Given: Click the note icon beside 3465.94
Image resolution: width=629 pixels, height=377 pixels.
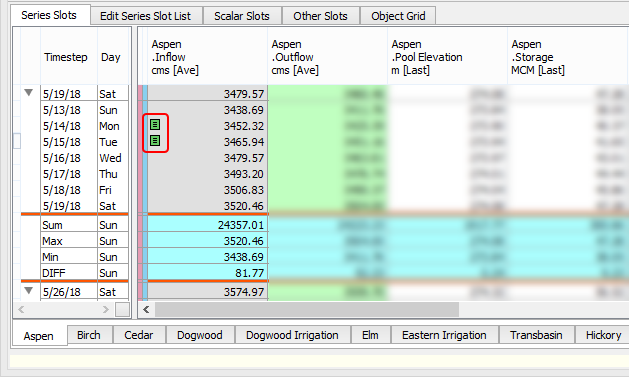Looking at the screenshot, I should [155, 140].
